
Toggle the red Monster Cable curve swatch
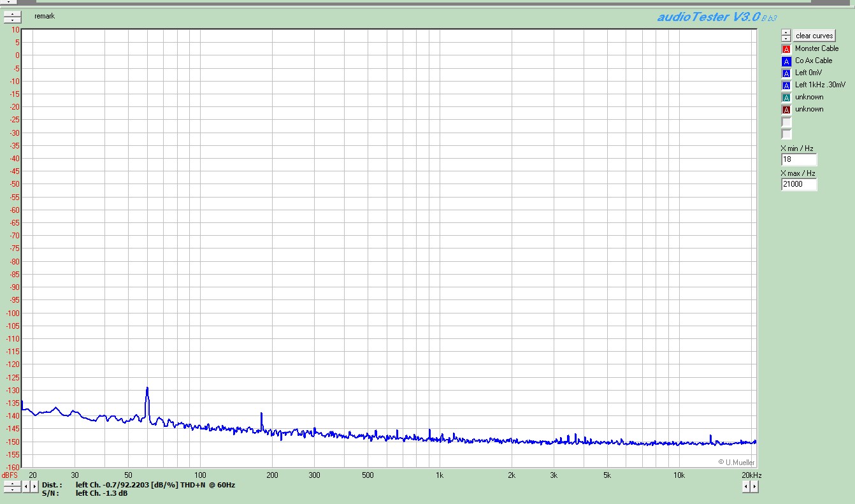pyautogui.click(x=786, y=48)
